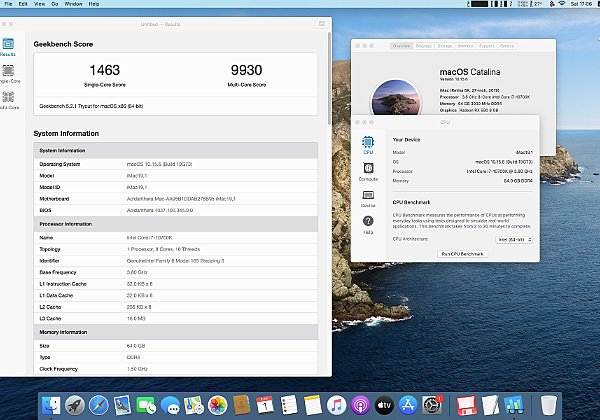Open the View menu in menu bar

[x=40, y=4]
